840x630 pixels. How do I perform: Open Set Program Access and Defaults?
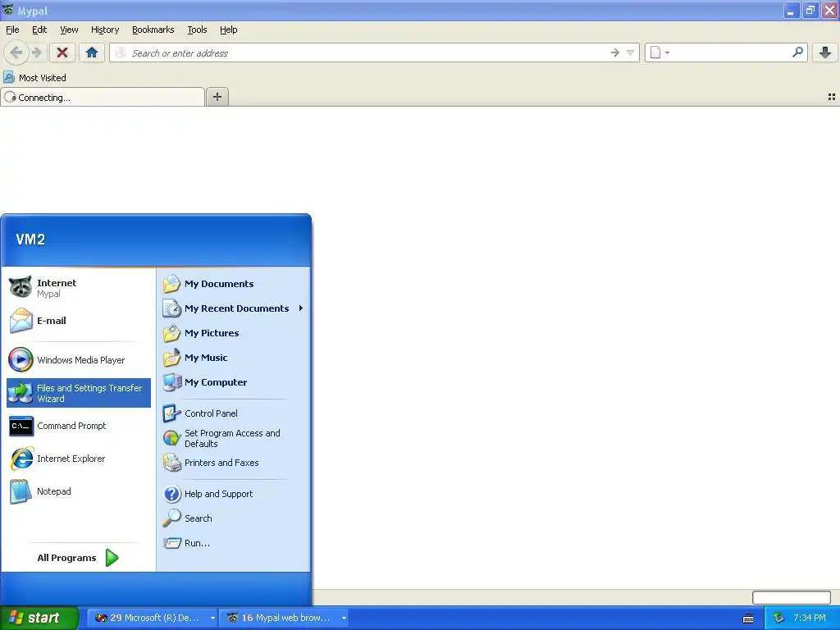234,438
